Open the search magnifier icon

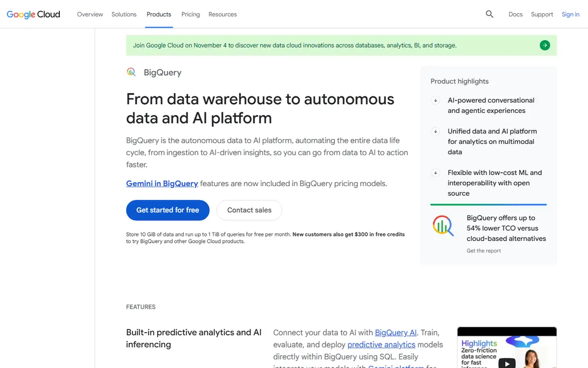(489, 14)
